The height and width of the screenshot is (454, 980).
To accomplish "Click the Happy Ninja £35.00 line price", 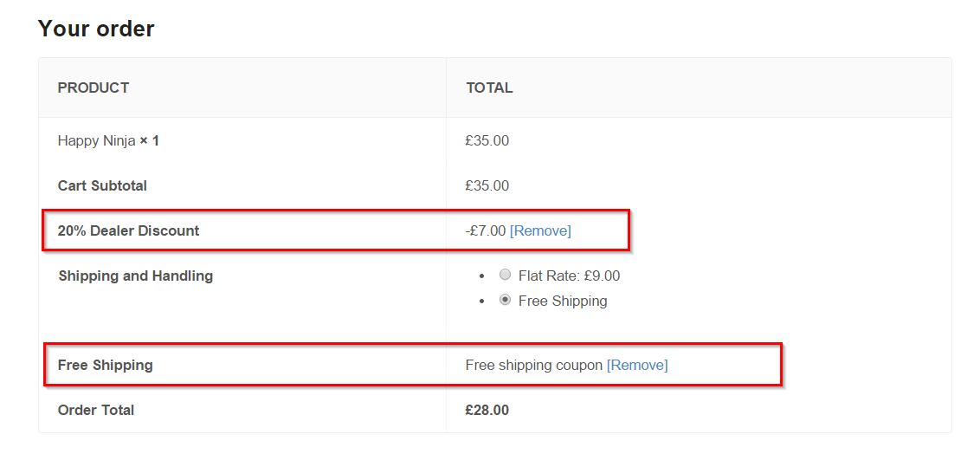I will (487, 140).
